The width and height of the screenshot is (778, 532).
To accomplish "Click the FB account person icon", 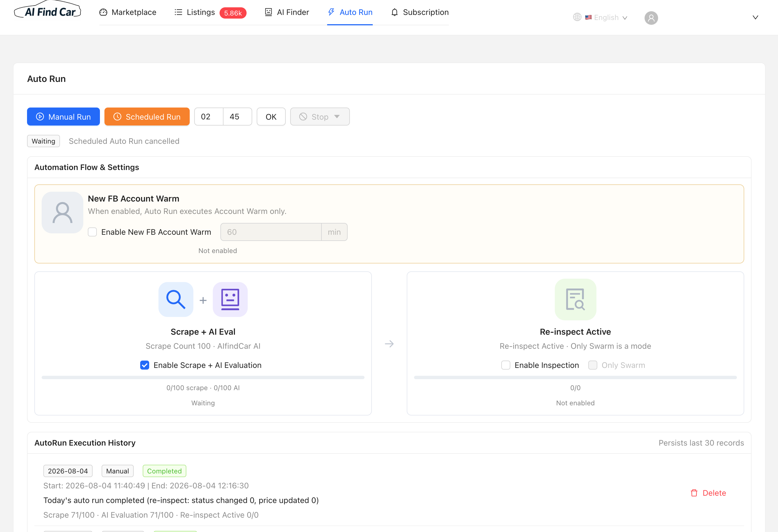I will (62, 213).
